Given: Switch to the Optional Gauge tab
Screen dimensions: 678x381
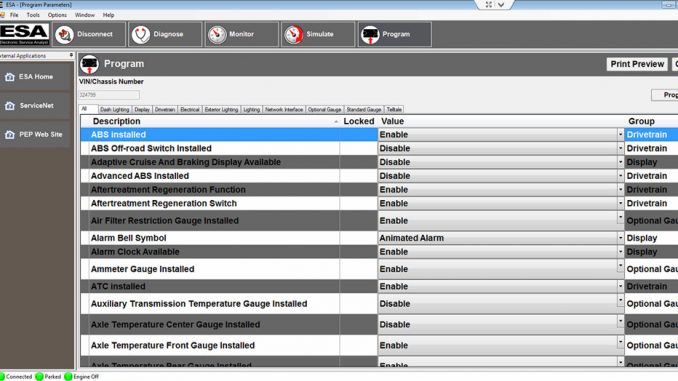Looking at the screenshot, I should click(324, 109).
